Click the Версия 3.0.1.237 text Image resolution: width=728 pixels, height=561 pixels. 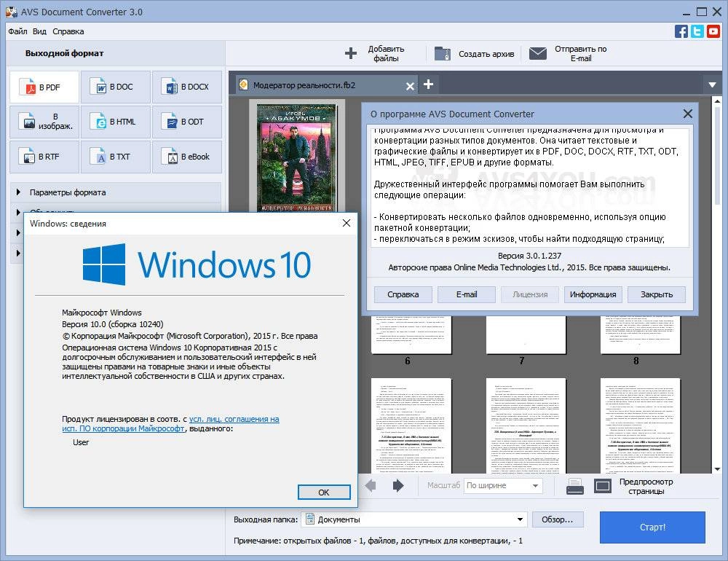529,256
